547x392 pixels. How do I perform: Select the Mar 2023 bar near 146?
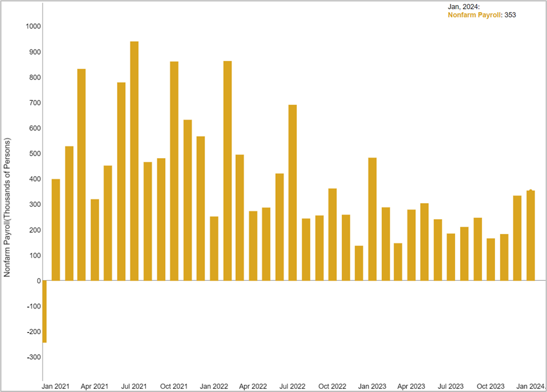click(x=398, y=262)
